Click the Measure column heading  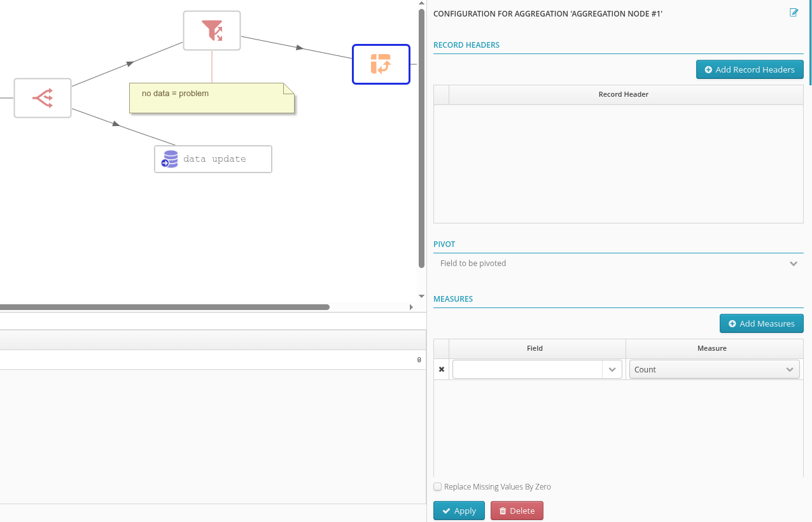tap(712, 348)
